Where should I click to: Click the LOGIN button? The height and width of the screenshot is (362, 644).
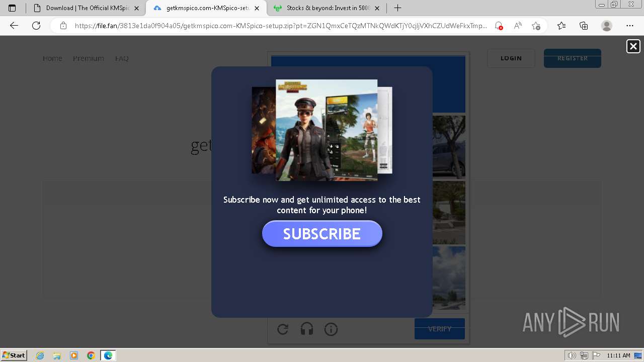[511, 58]
